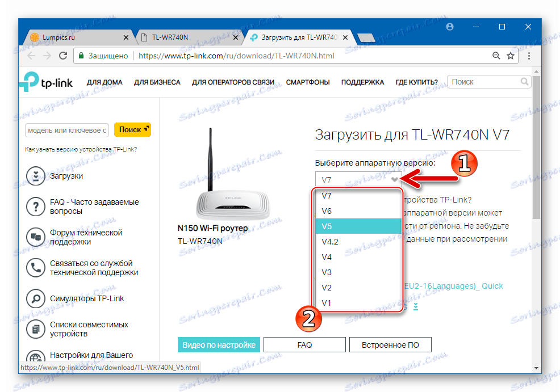Viewport: 560px width, 392px height.
Task: Click the FAQ button below router
Action: pyautogui.click(x=304, y=345)
